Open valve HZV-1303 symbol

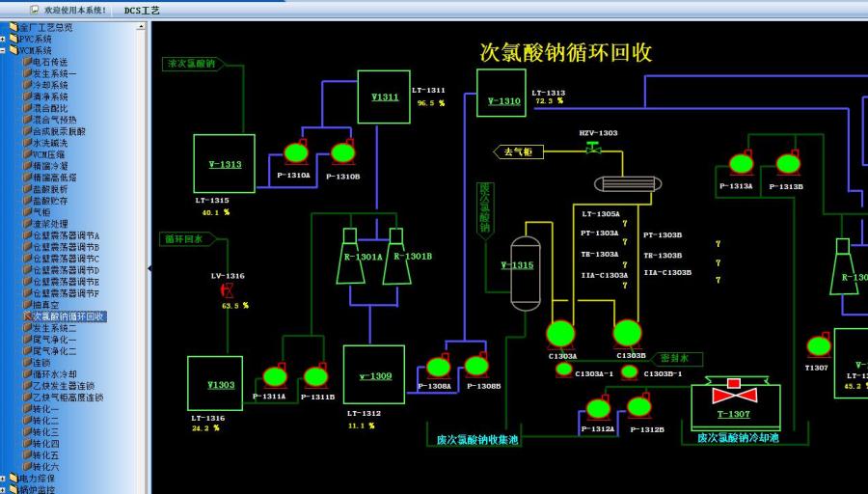[593, 148]
